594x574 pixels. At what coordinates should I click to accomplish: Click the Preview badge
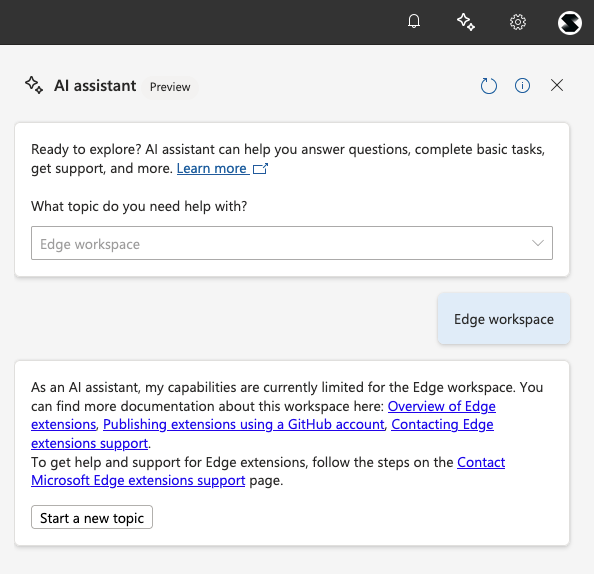click(170, 87)
